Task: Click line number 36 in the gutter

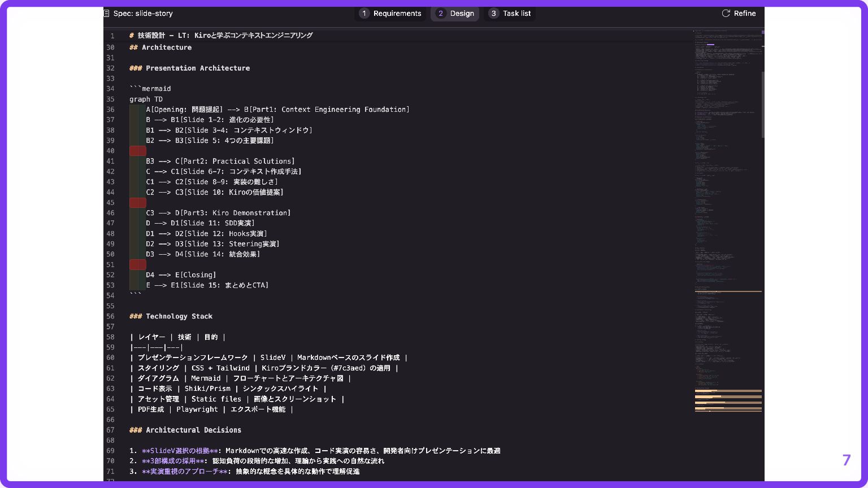Action: [x=110, y=110]
